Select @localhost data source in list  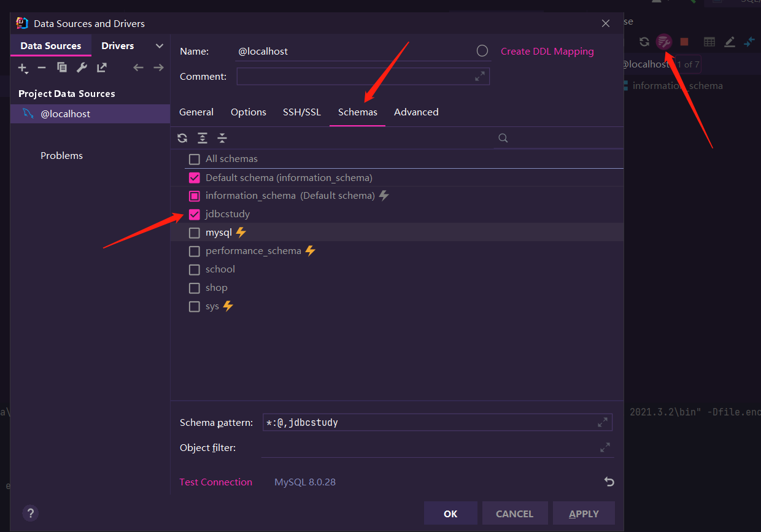pos(90,114)
